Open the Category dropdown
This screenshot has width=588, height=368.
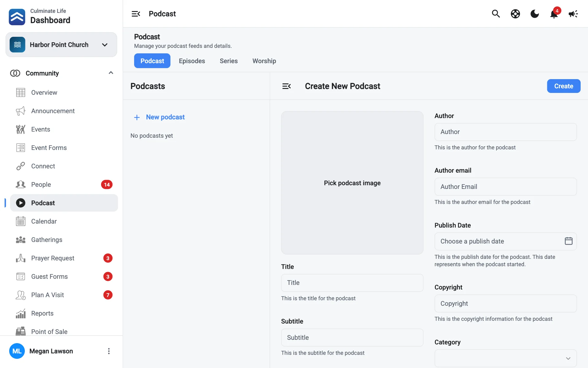click(506, 358)
